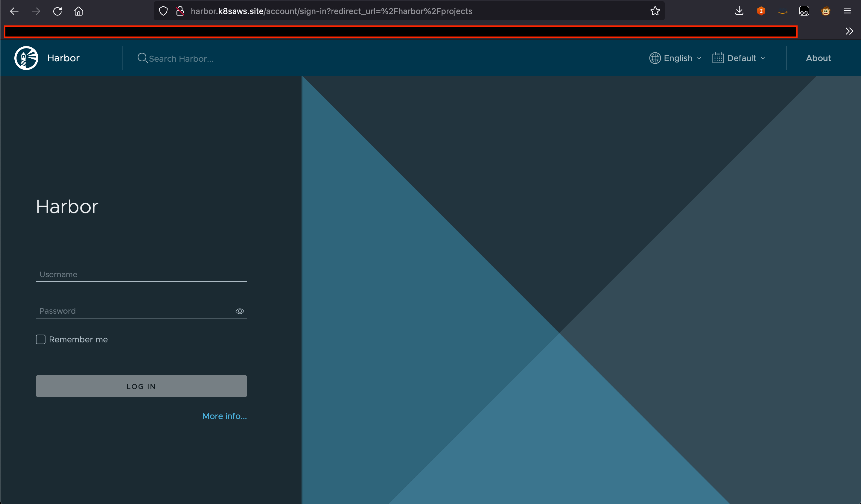861x504 pixels.
Task: Click browser reload page icon
Action: tap(57, 11)
